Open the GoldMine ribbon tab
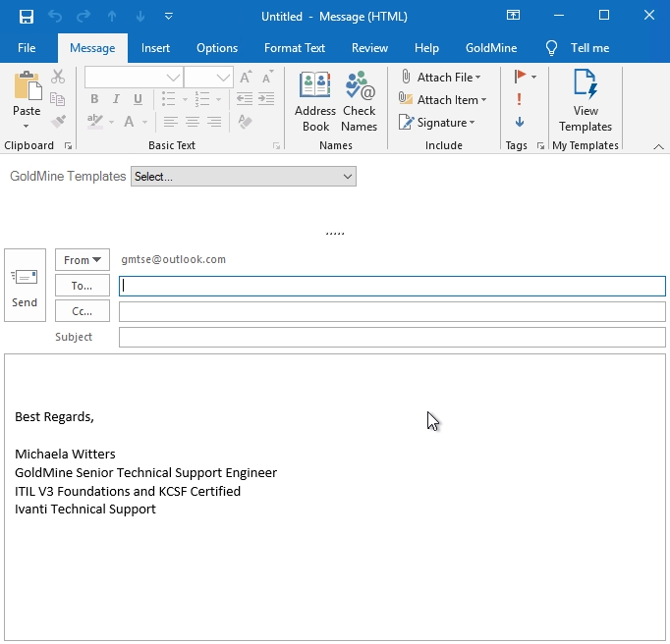This screenshot has width=670, height=644. (x=491, y=48)
